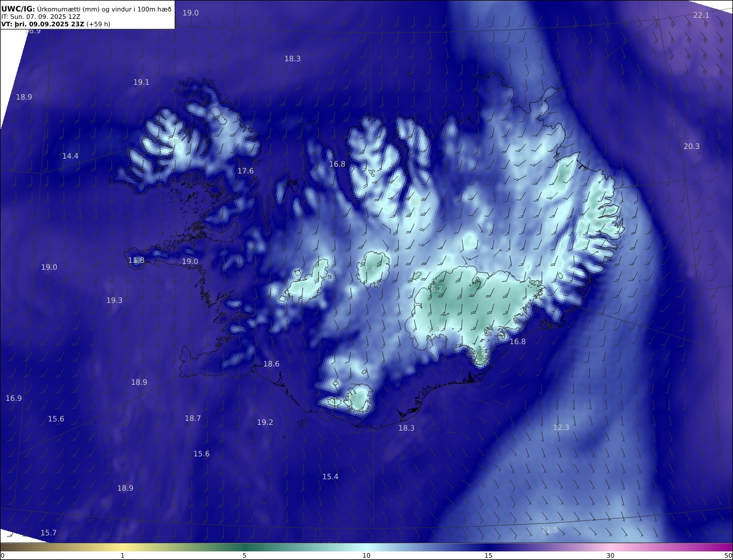Click the 16.9 value on the map
Image resolution: width=733 pixels, height=560 pixels.
(14, 398)
